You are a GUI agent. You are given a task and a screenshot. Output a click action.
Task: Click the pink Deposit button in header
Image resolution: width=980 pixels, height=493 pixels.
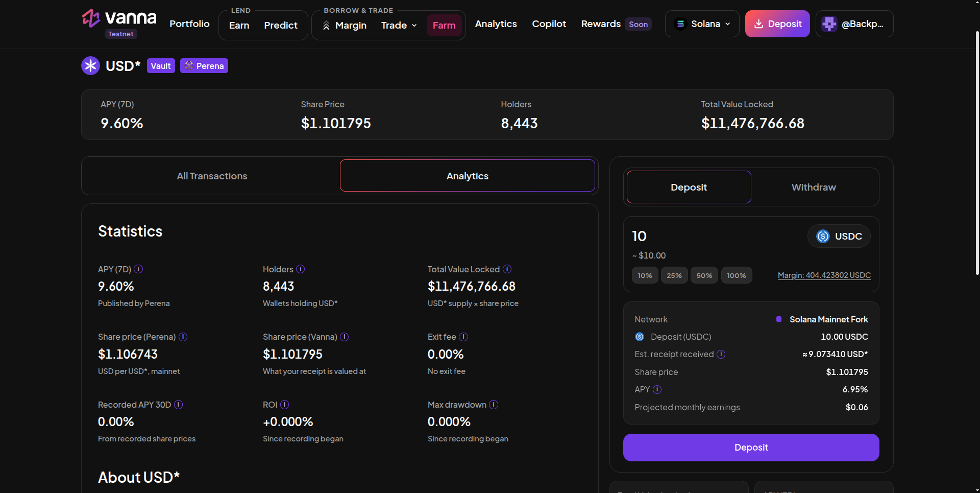(777, 24)
